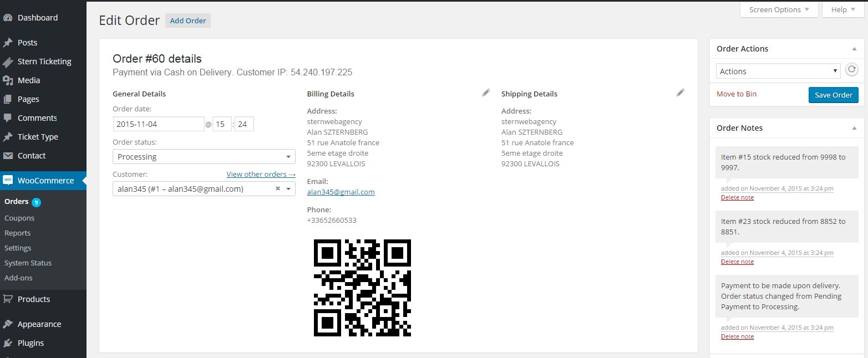Open the Order status Processing dropdown
The height and width of the screenshot is (358, 868).
[x=204, y=157]
